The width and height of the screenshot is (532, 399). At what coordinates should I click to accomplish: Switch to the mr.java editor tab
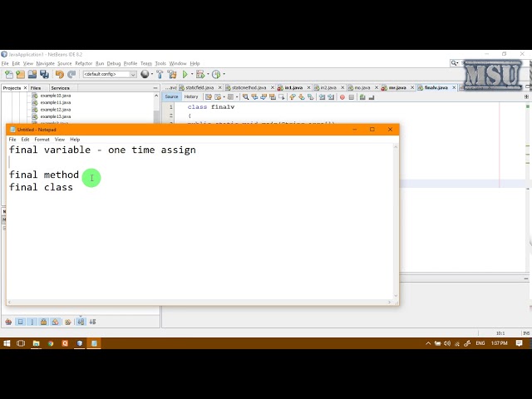click(397, 87)
